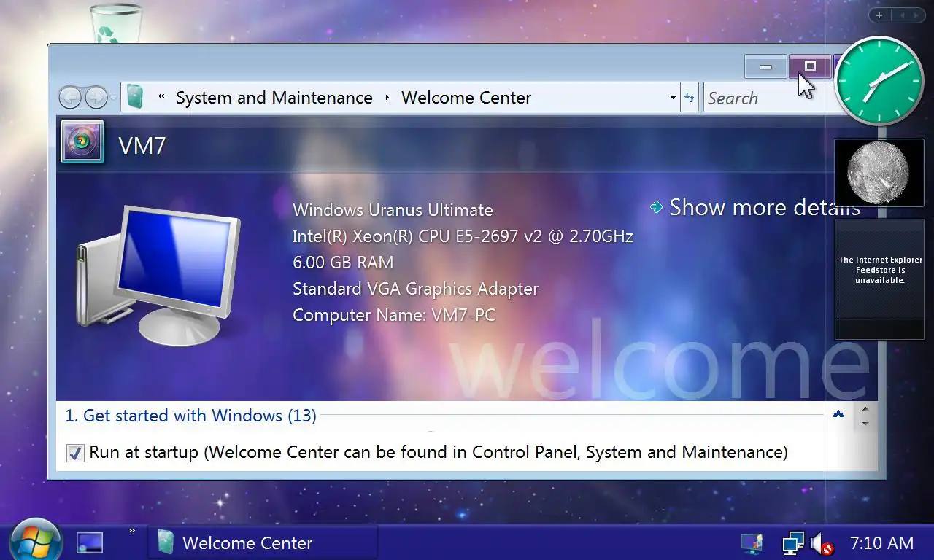Click Standard VGA Graphics Adapter text
The image size is (934, 560).
415,289
